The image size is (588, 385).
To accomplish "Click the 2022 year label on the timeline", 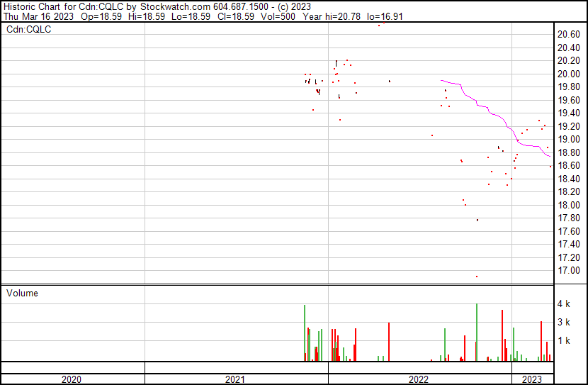I will pyautogui.click(x=419, y=379).
